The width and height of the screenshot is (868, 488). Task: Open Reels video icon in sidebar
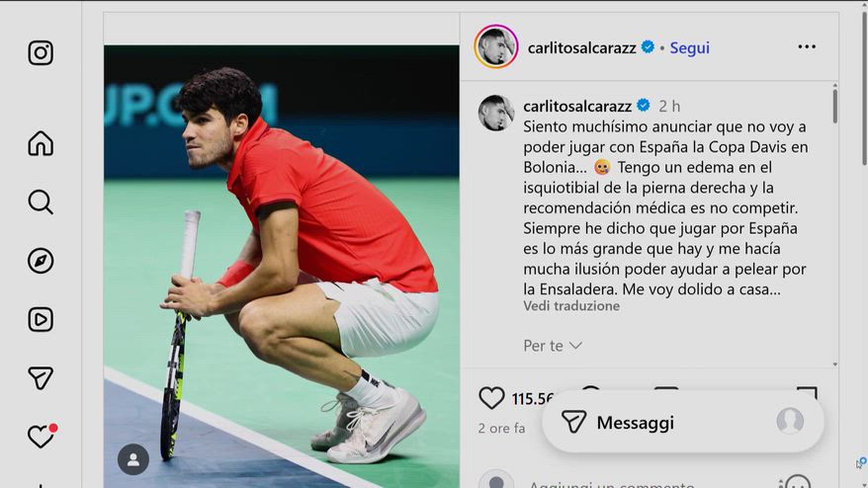tap(41, 319)
